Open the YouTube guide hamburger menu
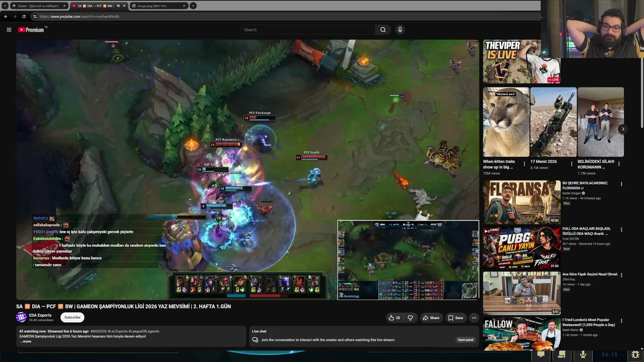The height and width of the screenshot is (362, 644). (9, 30)
